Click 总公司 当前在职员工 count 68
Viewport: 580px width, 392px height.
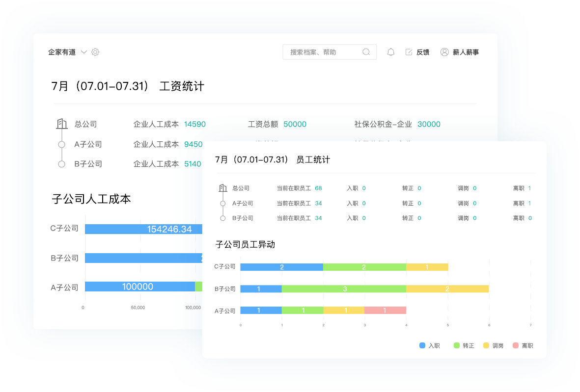(x=318, y=188)
